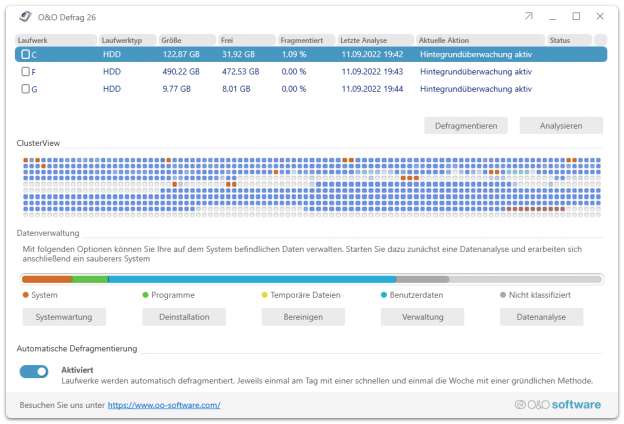The image size is (624, 424).
Task: Click the green Programme legend dot
Action: [x=145, y=295]
